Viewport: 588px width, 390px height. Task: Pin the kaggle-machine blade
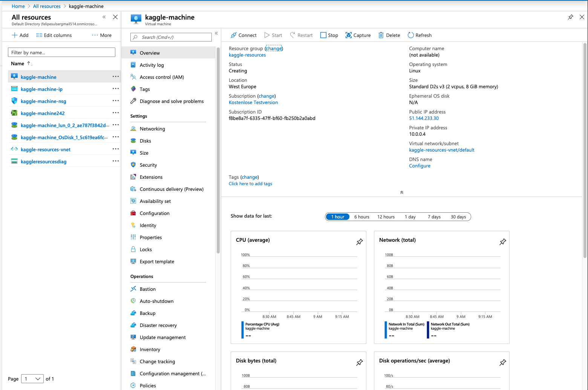click(571, 17)
